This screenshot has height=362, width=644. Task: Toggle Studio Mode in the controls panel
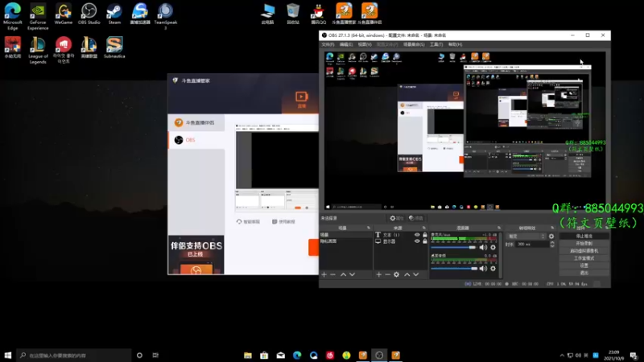(x=584, y=258)
